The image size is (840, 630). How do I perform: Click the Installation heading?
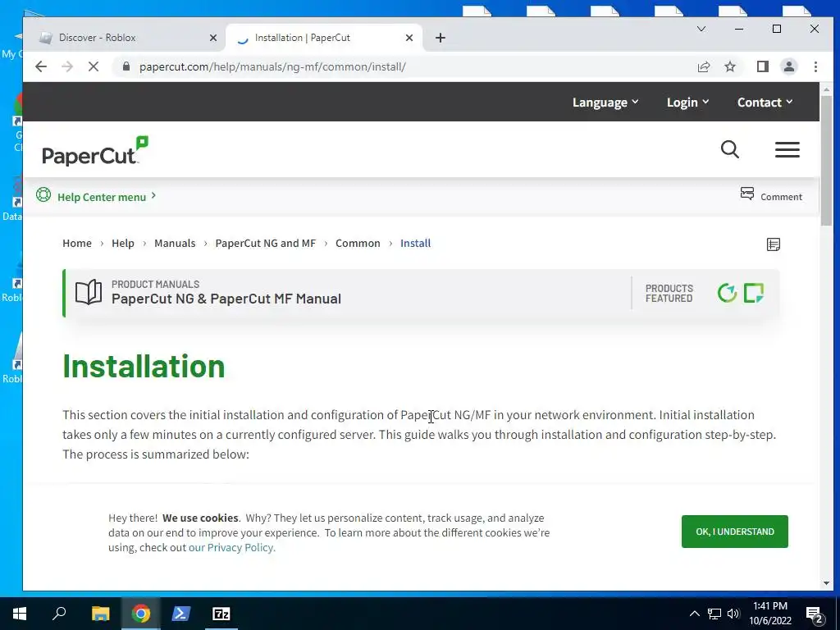(x=144, y=367)
